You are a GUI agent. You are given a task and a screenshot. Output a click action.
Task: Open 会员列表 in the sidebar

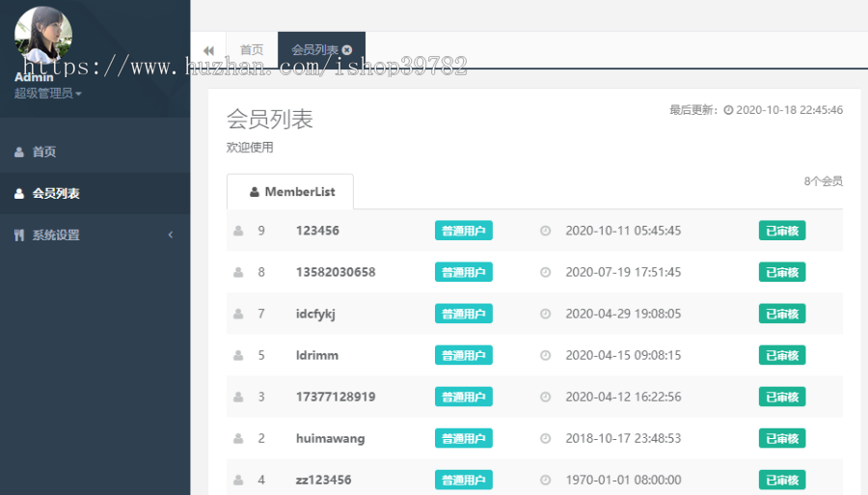pyautogui.click(x=56, y=193)
